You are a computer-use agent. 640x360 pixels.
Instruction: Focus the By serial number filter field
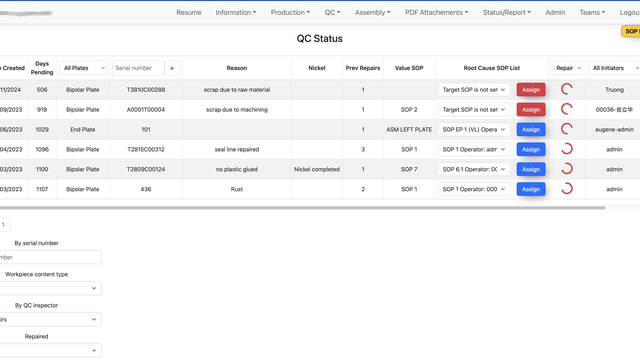(50, 257)
